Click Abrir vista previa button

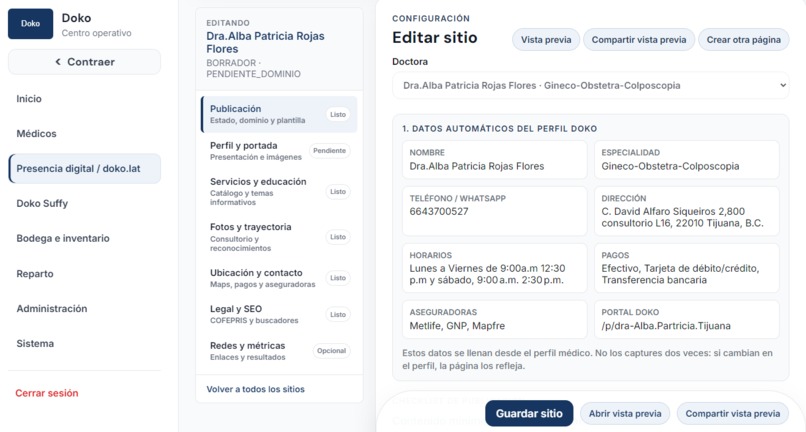click(625, 413)
